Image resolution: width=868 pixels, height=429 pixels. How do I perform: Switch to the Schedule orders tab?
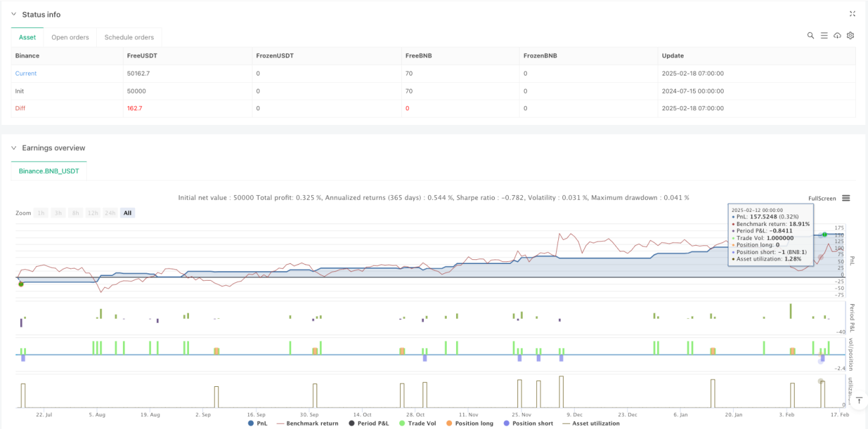(x=129, y=37)
